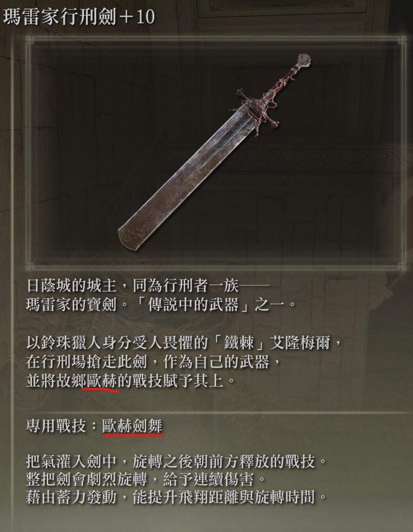Click the name 艾隆梅爾 in the lore text
Screen dimensions: 413x532
point(299,343)
